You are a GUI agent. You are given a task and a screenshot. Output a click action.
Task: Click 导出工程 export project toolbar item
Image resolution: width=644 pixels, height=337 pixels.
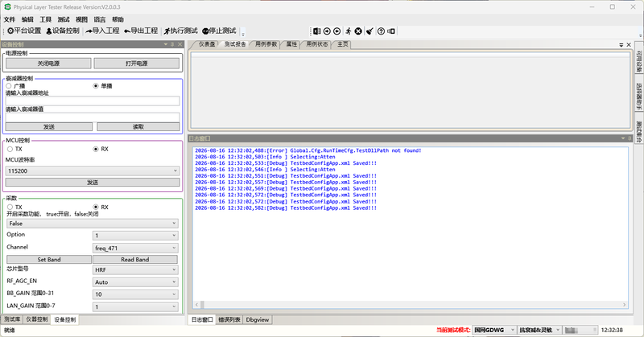coord(141,31)
